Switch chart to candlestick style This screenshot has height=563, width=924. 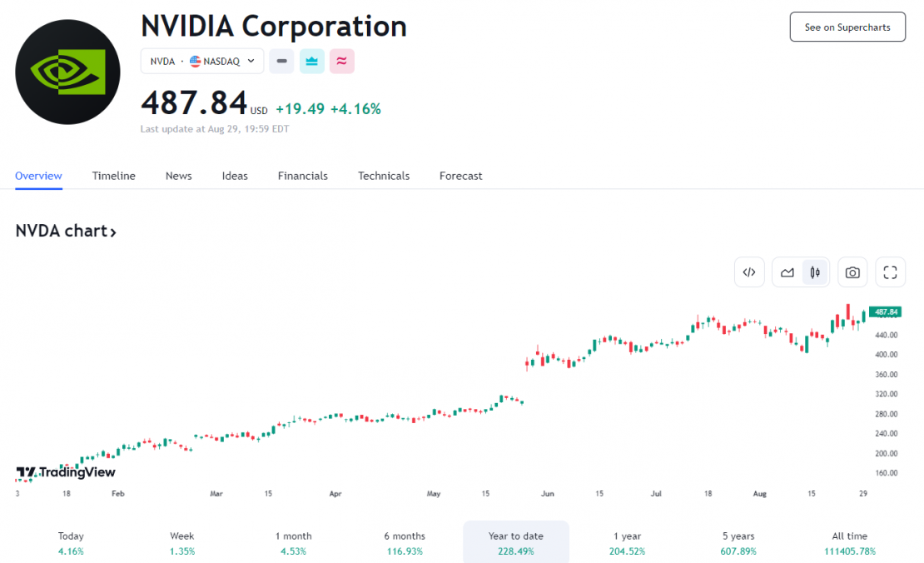pos(815,272)
